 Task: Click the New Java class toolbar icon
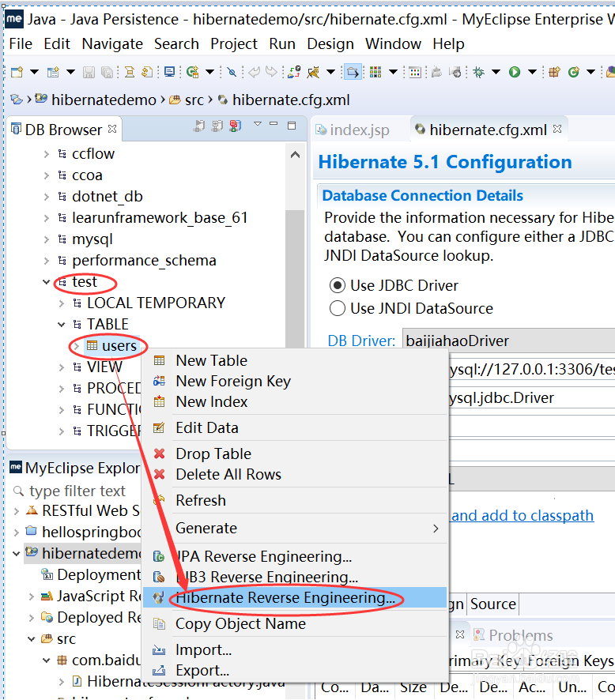[x=573, y=72]
